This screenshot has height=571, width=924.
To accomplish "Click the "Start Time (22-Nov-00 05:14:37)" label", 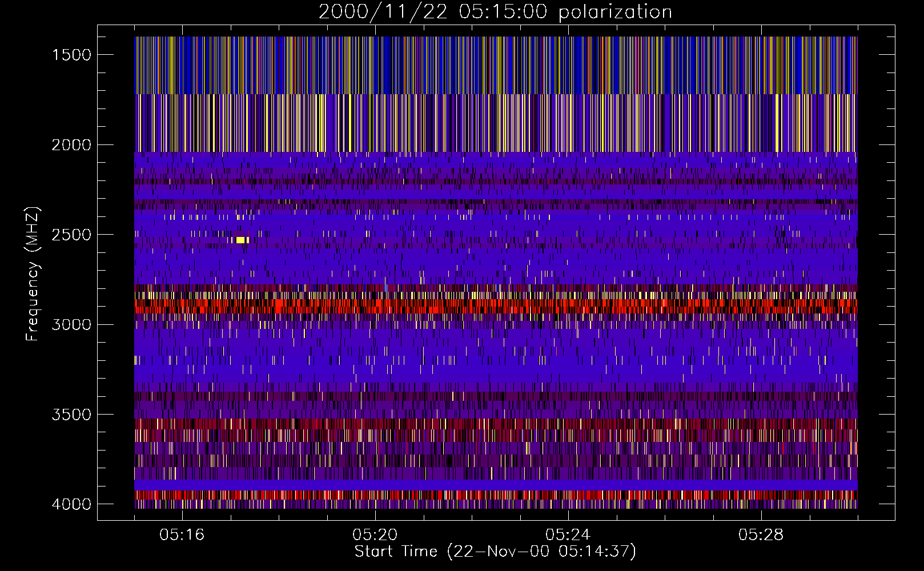I will 495,552.
